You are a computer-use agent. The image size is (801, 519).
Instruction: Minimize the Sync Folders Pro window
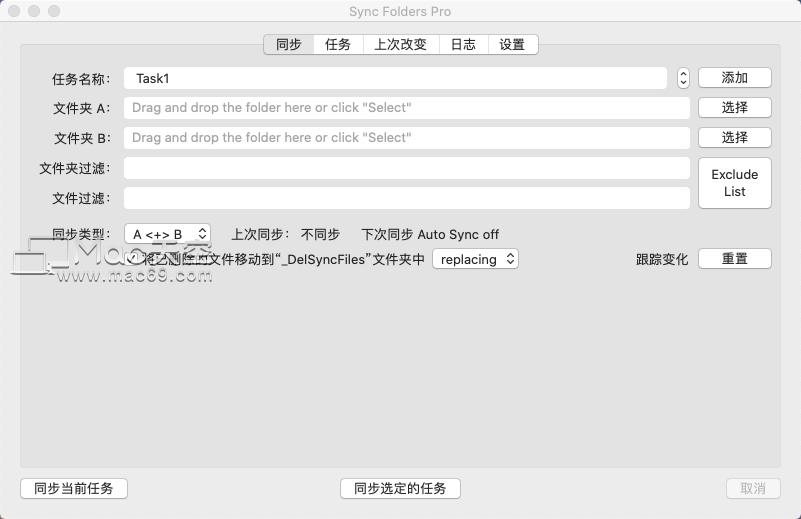[x=34, y=11]
